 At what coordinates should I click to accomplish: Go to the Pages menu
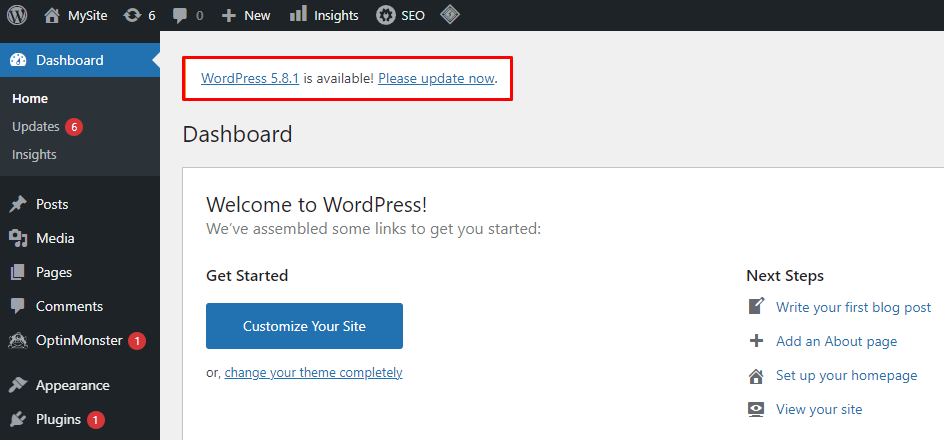[54, 272]
